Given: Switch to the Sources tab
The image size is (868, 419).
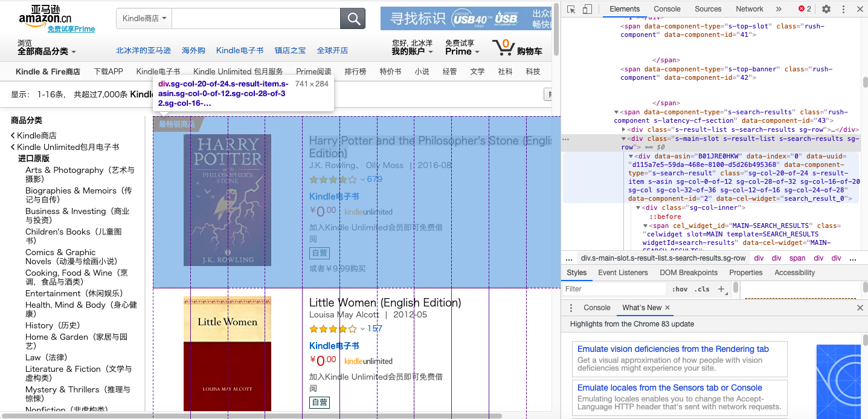Looking at the screenshot, I should coord(708,9).
